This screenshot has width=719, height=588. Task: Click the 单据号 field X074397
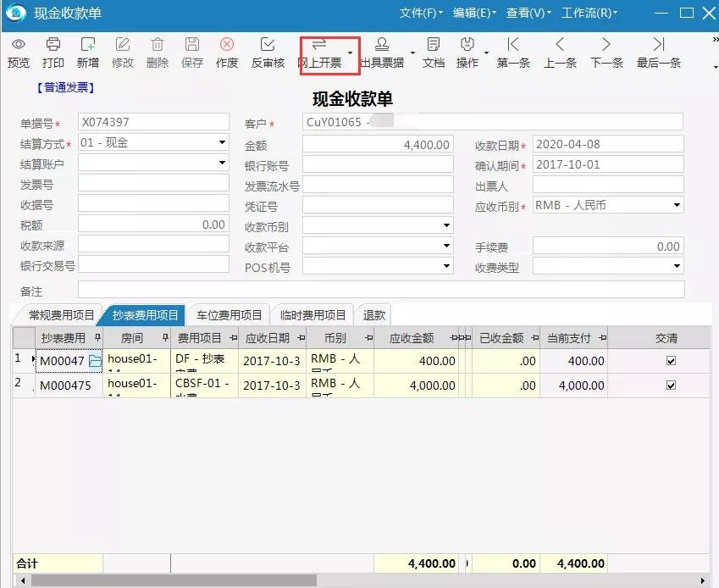[153, 122]
